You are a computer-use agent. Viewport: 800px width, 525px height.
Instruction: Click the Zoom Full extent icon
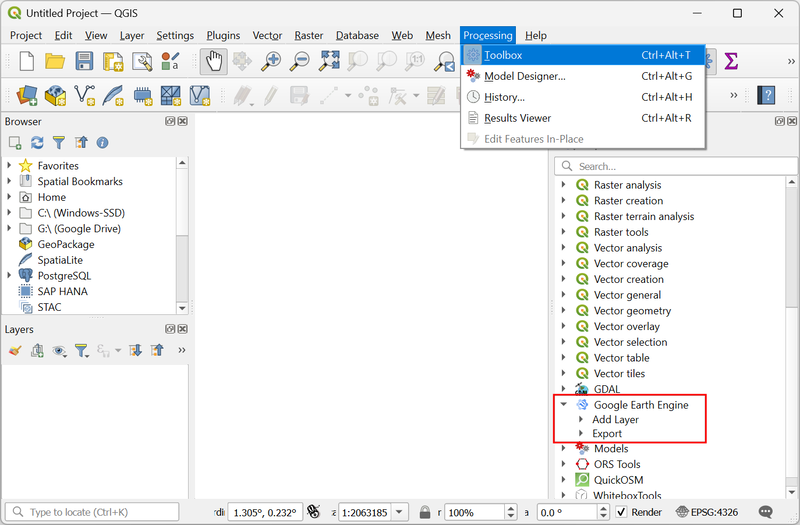click(x=329, y=61)
